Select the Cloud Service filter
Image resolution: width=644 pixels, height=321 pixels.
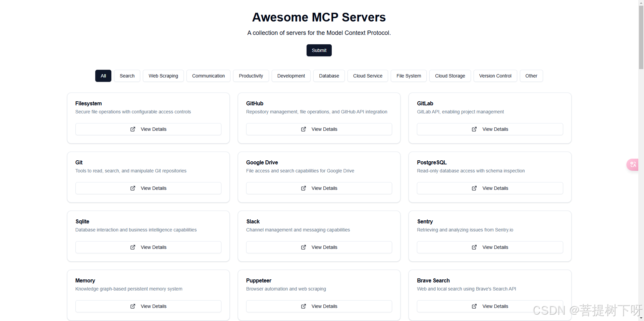pyautogui.click(x=368, y=76)
